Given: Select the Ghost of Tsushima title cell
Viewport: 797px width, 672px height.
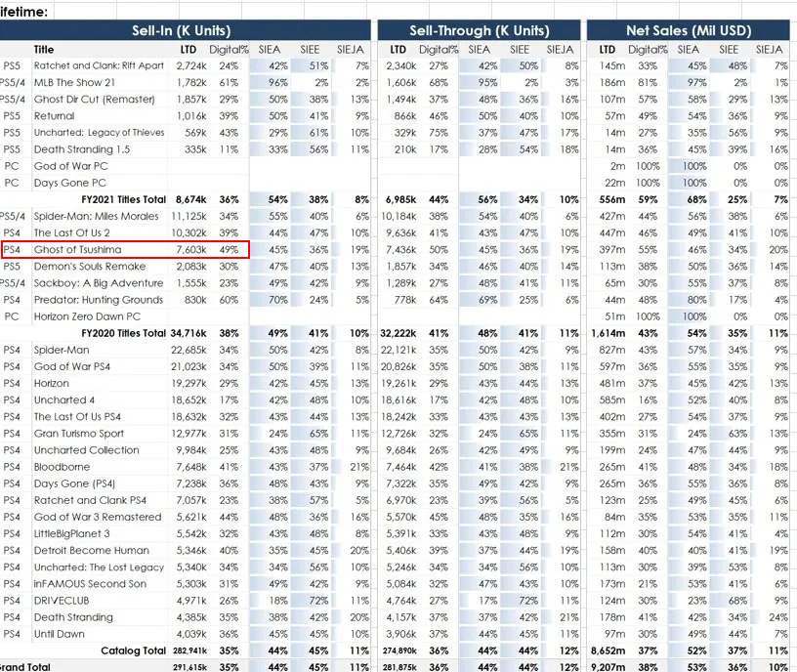Looking at the screenshot, I should pyautogui.click(x=77, y=250).
